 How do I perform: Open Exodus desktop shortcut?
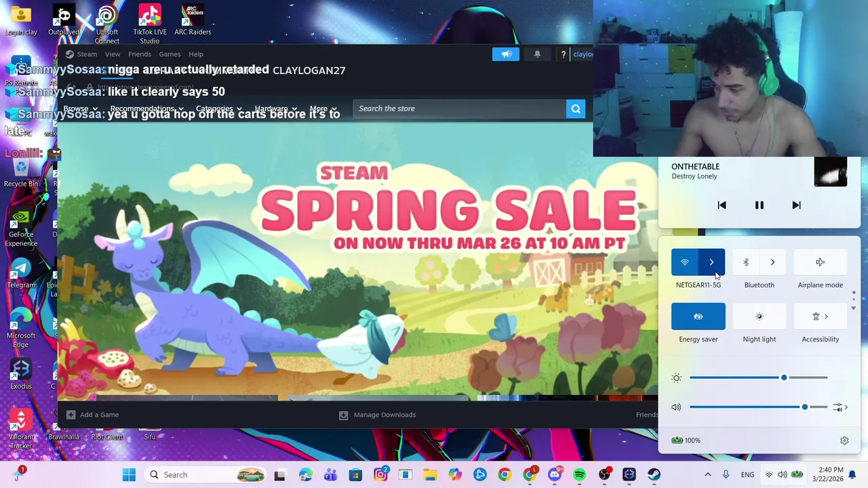pyautogui.click(x=21, y=374)
